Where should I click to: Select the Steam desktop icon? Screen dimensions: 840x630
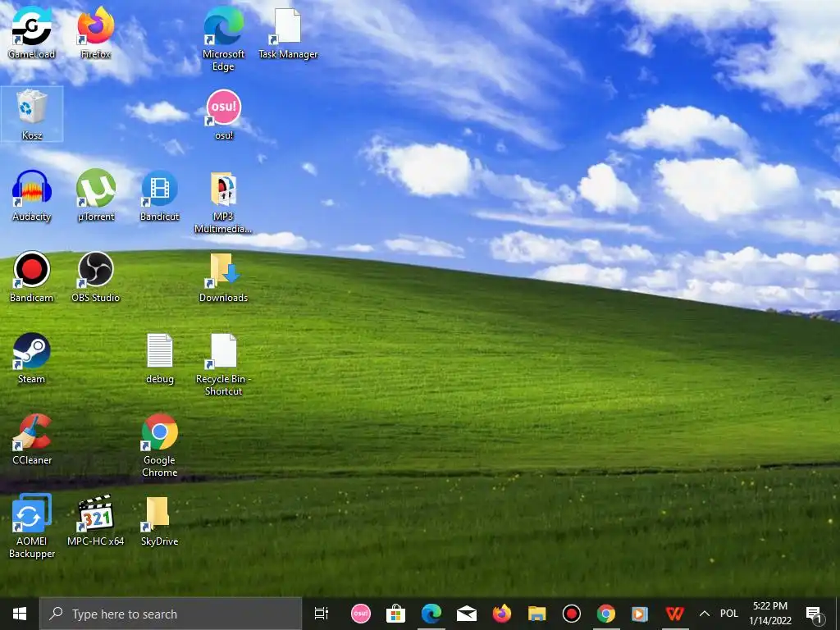32,358
